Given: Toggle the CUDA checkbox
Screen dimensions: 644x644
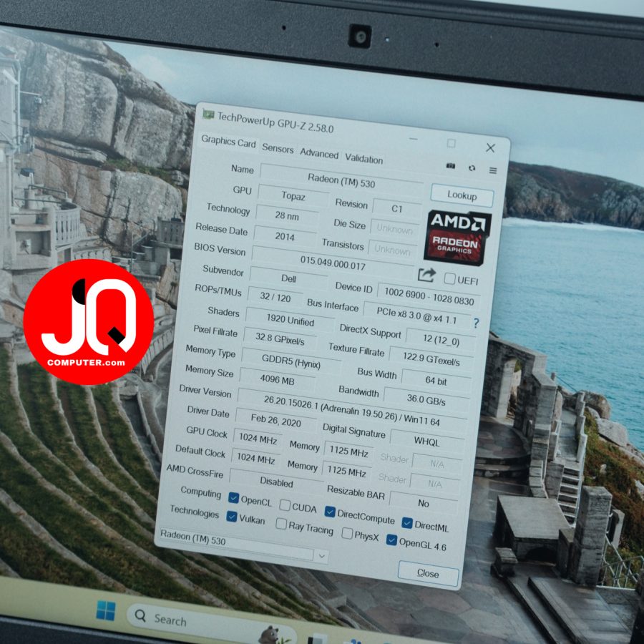Looking at the screenshot, I should click(x=285, y=504).
